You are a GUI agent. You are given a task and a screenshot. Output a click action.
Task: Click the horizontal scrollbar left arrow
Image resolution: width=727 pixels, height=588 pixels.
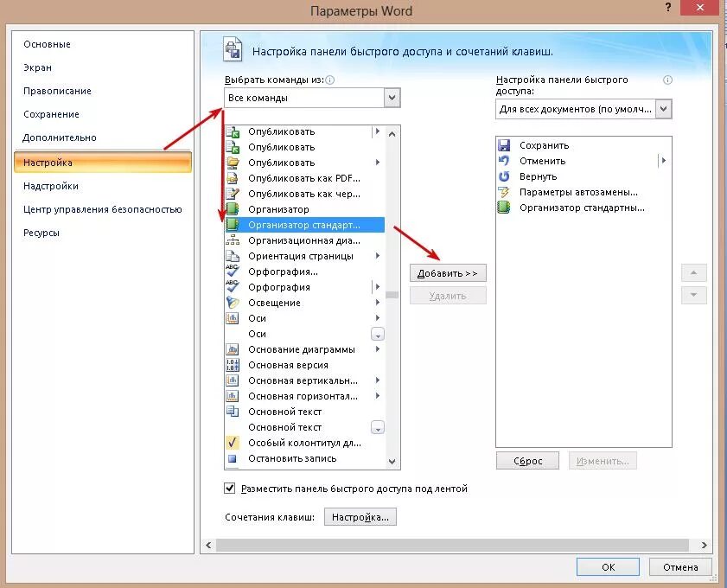[x=208, y=546]
